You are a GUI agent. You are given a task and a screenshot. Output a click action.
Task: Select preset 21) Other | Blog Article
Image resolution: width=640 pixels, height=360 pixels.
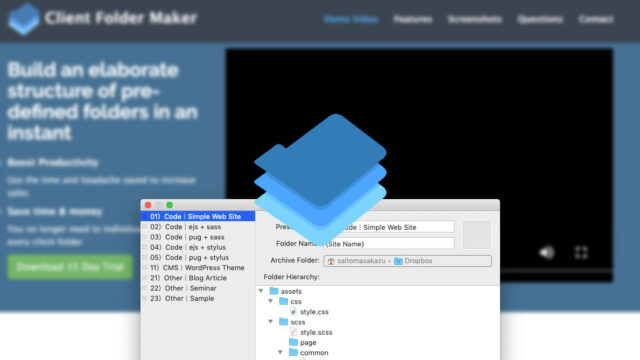point(198,278)
